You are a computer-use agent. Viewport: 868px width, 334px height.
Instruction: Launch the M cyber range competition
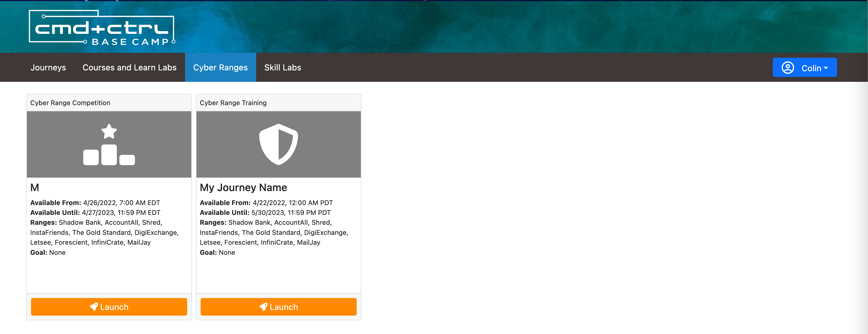109,307
